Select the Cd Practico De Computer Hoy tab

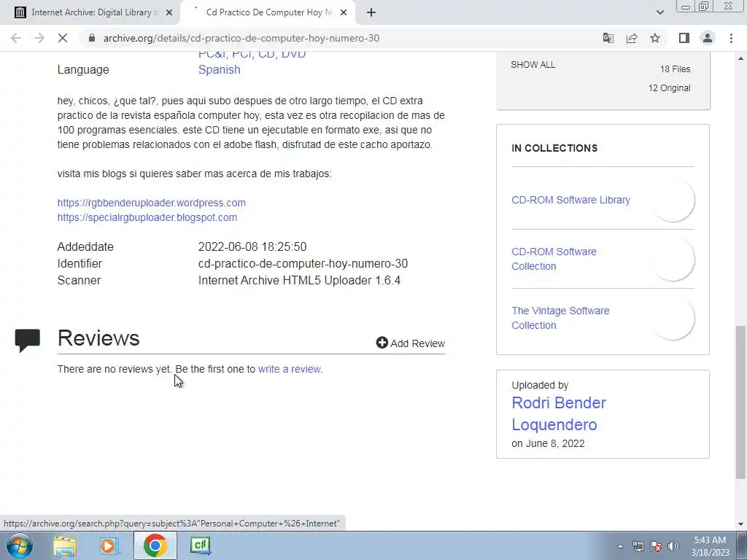268,12
